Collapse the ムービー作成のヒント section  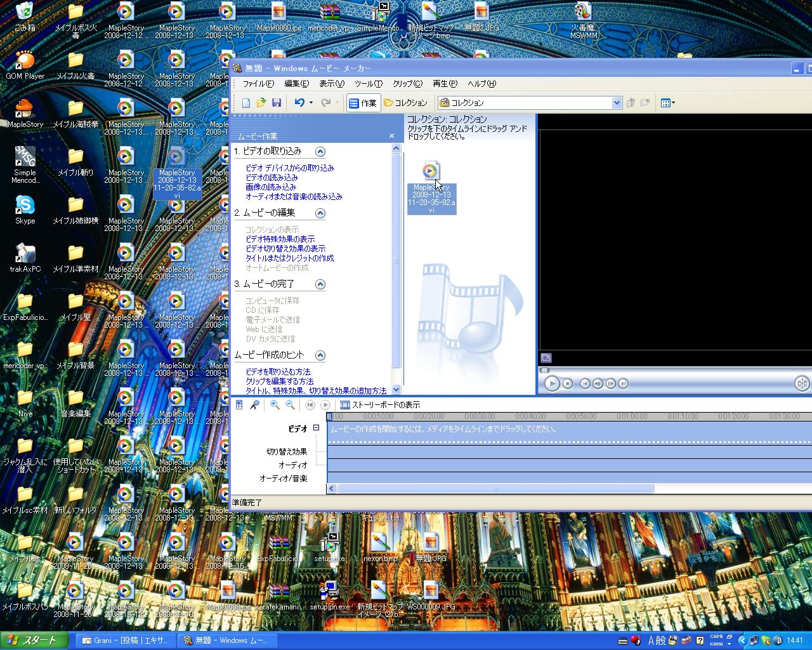click(x=320, y=355)
